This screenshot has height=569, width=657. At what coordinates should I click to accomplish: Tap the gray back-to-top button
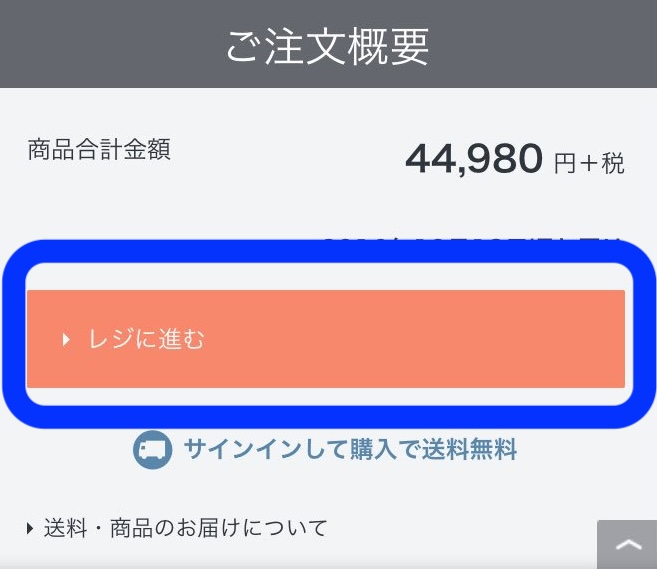coord(627,545)
